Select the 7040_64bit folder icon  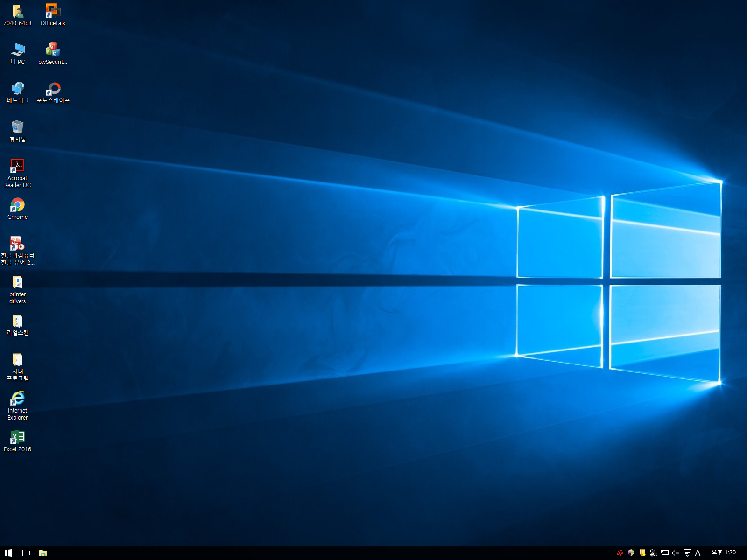18,15
